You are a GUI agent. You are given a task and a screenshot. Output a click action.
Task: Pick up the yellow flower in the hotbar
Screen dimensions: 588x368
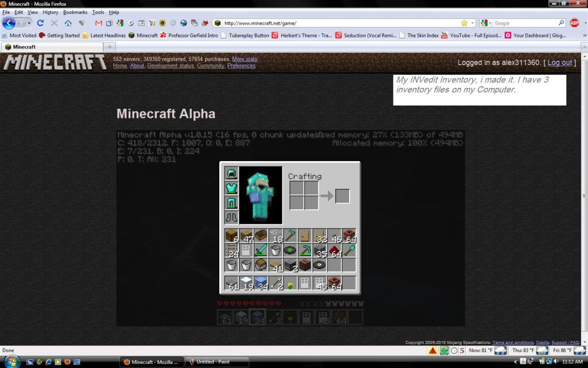click(290, 283)
